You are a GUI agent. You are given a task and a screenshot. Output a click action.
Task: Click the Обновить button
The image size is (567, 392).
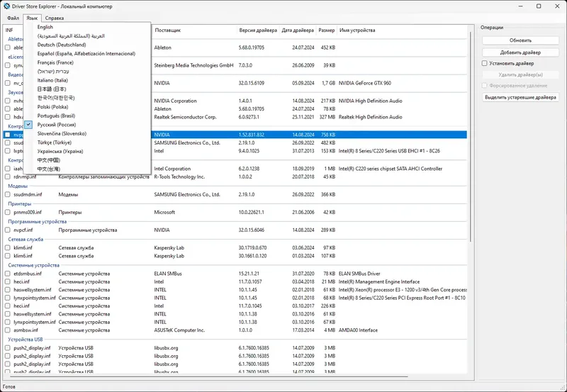point(520,40)
